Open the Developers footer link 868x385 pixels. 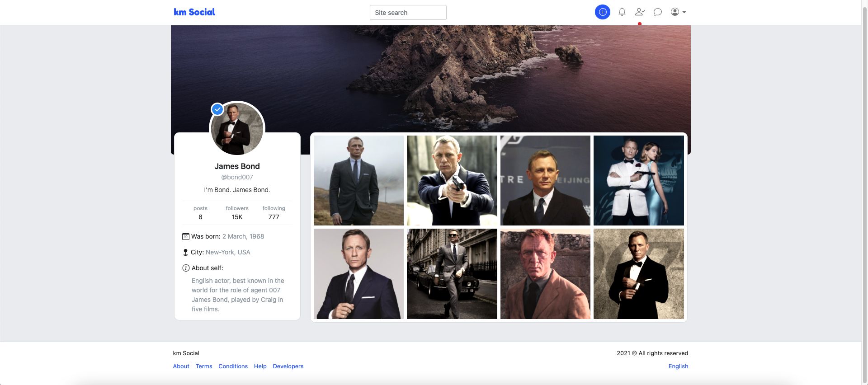click(x=288, y=366)
